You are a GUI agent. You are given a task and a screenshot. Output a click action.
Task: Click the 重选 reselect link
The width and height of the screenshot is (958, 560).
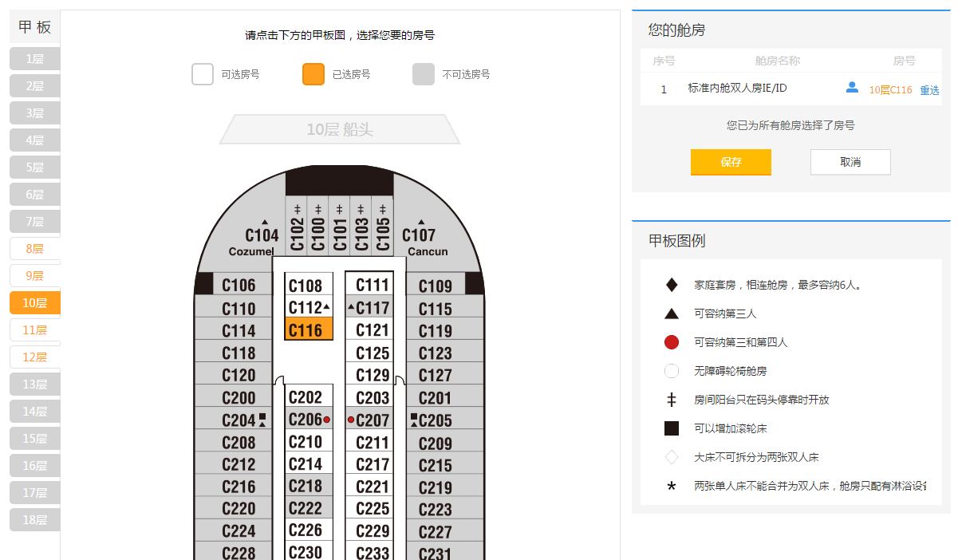[x=929, y=90]
